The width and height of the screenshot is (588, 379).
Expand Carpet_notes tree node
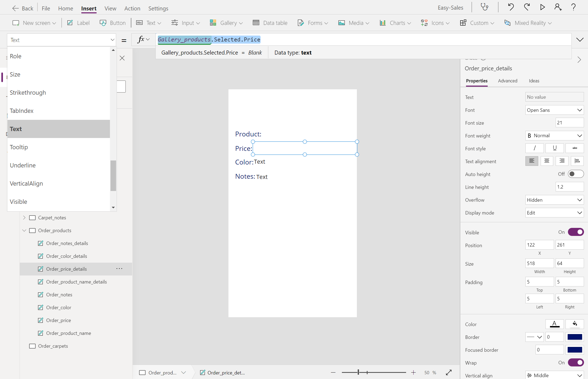24,217
